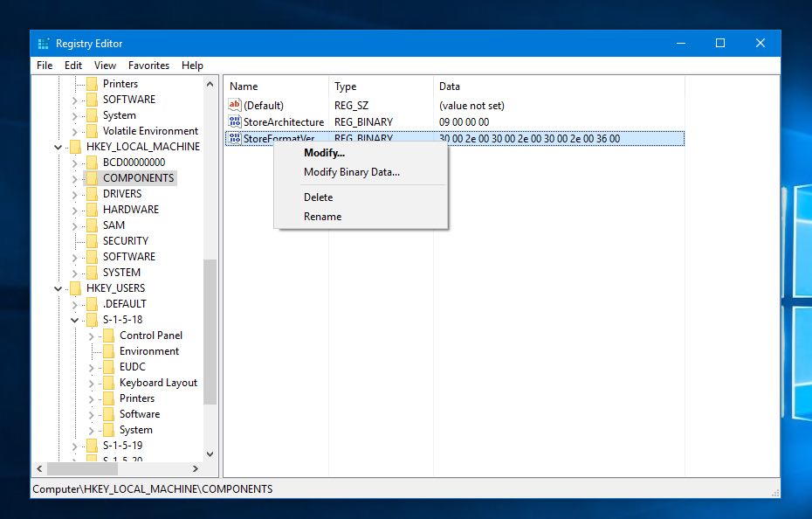Click the HKEY_USERS folder icon
812x519 pixels.
coord(75,288)
